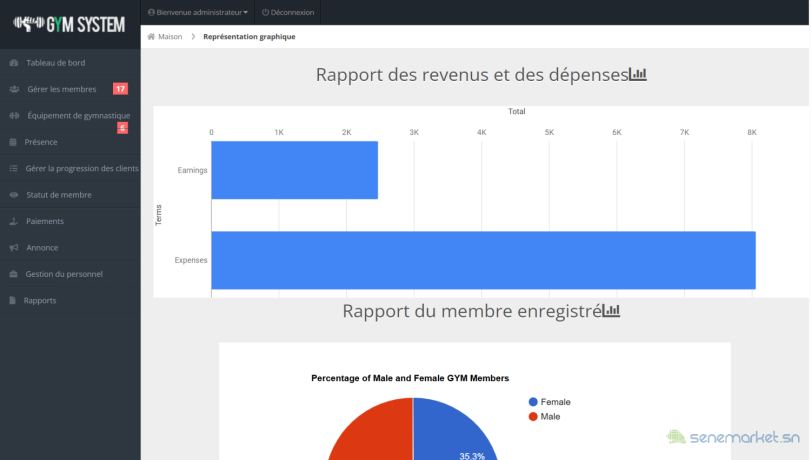The width and height of the screenshot is (811, 460).
Task: Open Tableau de bord menu item
Action: 70,63
